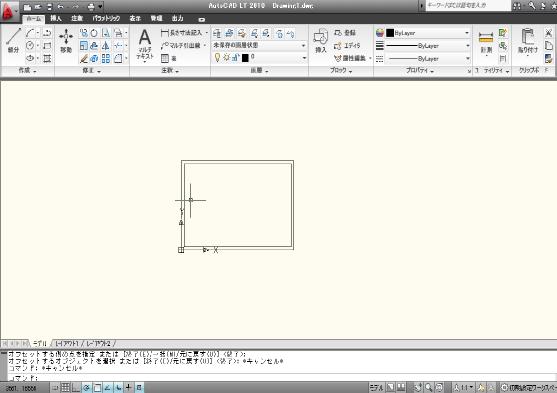Image resolution: width=557 pixels, height=393 pixels.
Task: Open the Block Editor (エディタ)
Action: tap(347, 45)
